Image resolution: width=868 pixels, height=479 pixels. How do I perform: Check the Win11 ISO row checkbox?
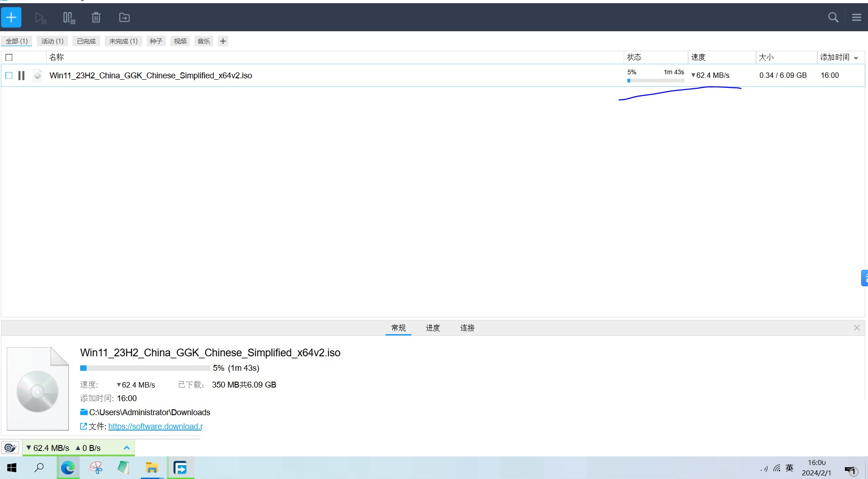pyautogui.click(x=9, y=76)
